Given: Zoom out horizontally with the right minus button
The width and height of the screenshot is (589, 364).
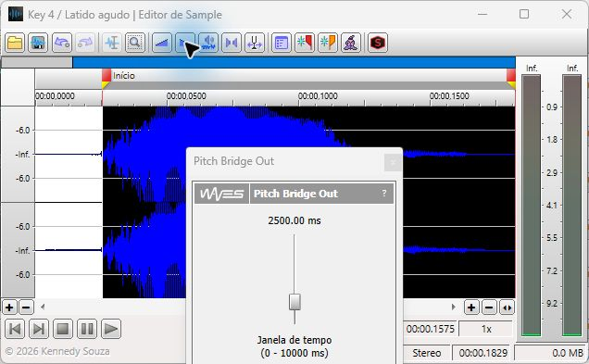Looking at the screenshot, I should pyautogui.click(x=489, y=308).
